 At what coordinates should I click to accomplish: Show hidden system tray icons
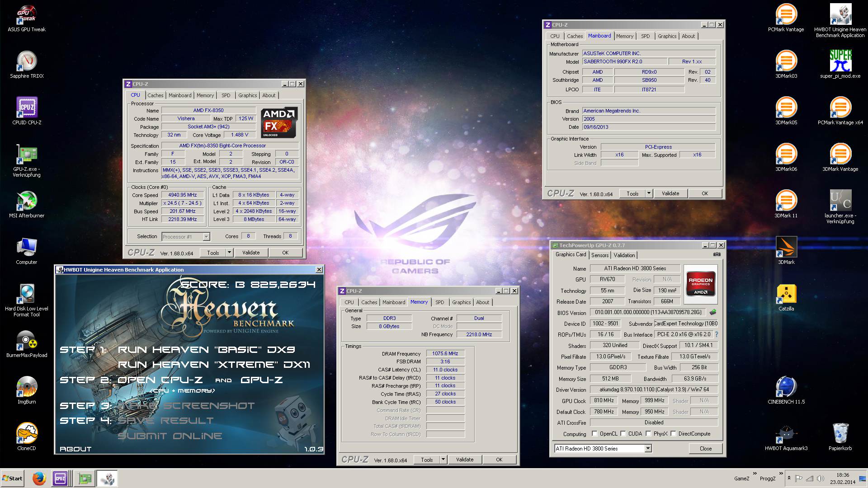[x=789, y=478]
